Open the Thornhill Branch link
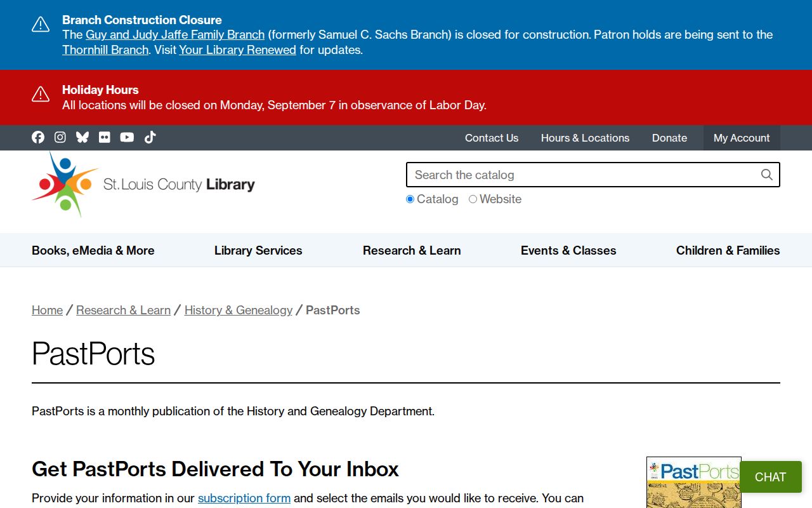 point(105,50)
